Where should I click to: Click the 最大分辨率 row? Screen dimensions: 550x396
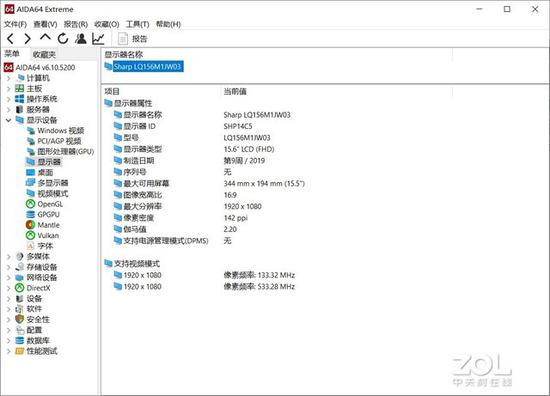click(x=187, y=206)
